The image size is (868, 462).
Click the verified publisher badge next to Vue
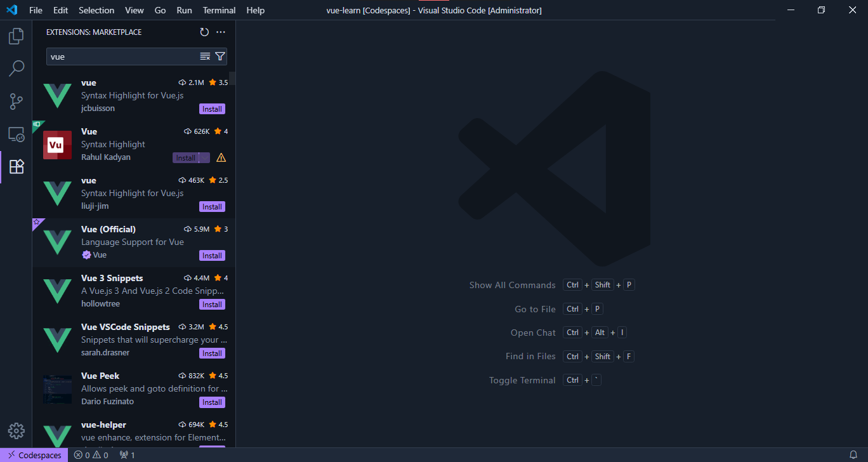click(86, 255)
